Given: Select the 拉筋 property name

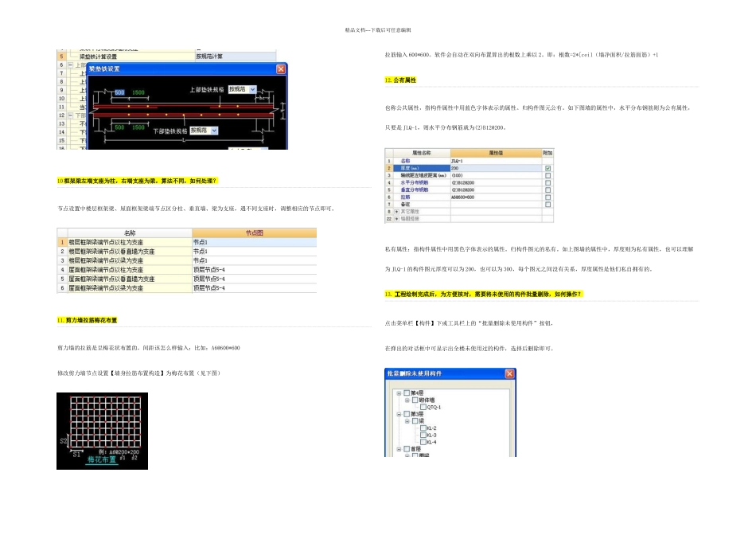Looking at the screenshot, I should [x=405, y=197].
